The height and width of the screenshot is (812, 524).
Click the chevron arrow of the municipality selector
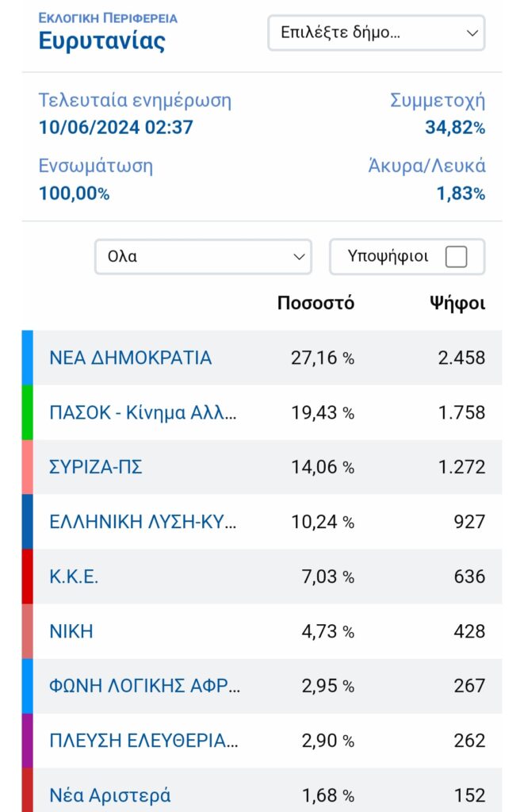tap(472, 33)
